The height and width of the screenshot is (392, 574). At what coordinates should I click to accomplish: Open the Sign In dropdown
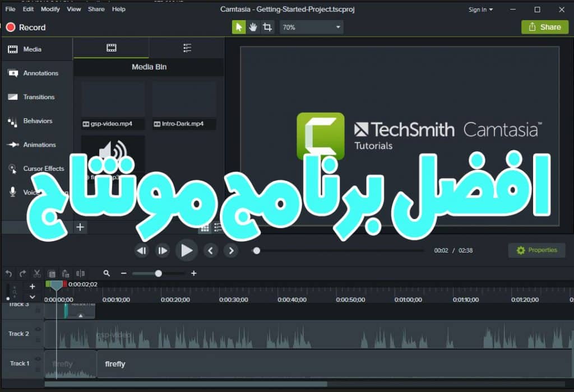(480, 10)
